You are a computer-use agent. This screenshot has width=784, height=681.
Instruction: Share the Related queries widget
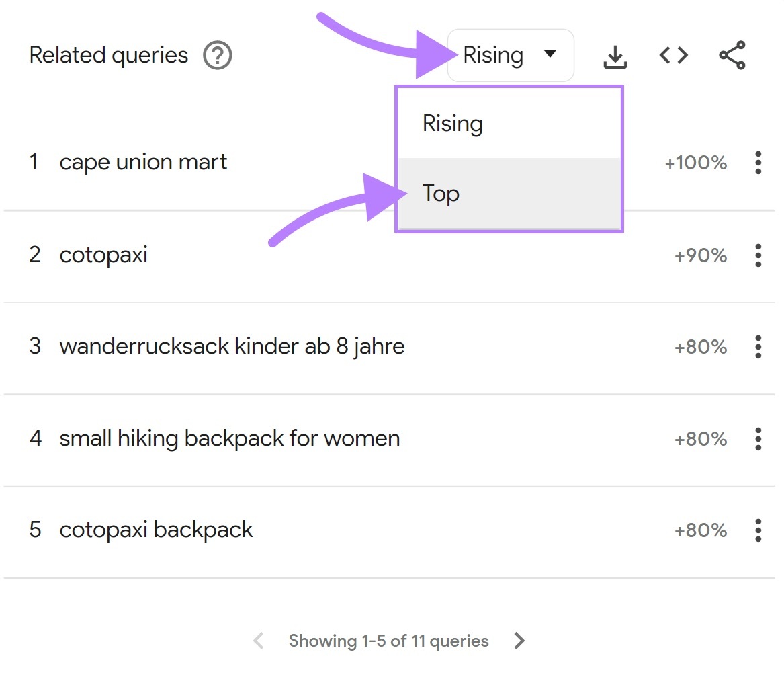(x=732, y=56)
